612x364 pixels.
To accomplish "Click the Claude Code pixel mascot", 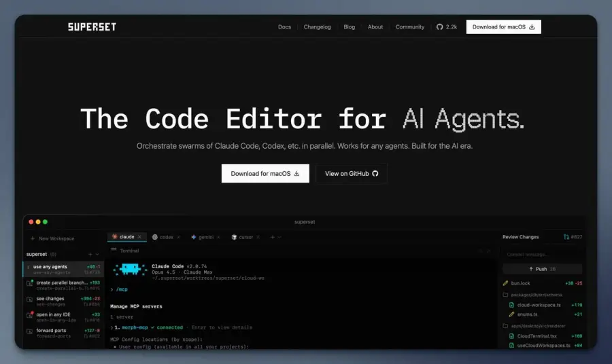I will (x=130, y=269).
